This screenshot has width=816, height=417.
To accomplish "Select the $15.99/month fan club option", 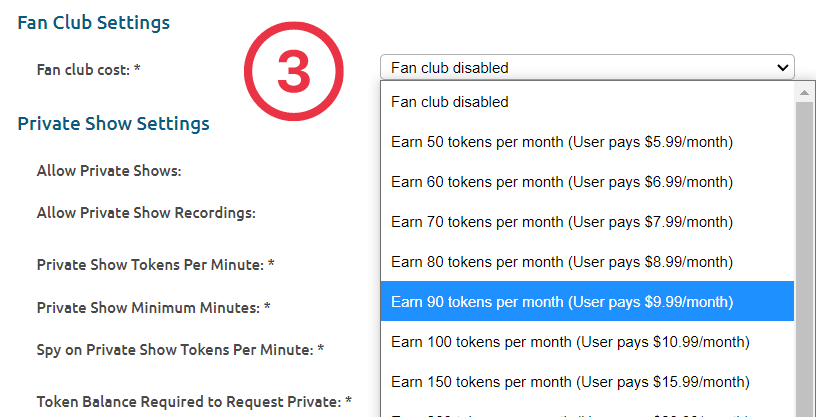I will 588,382.
